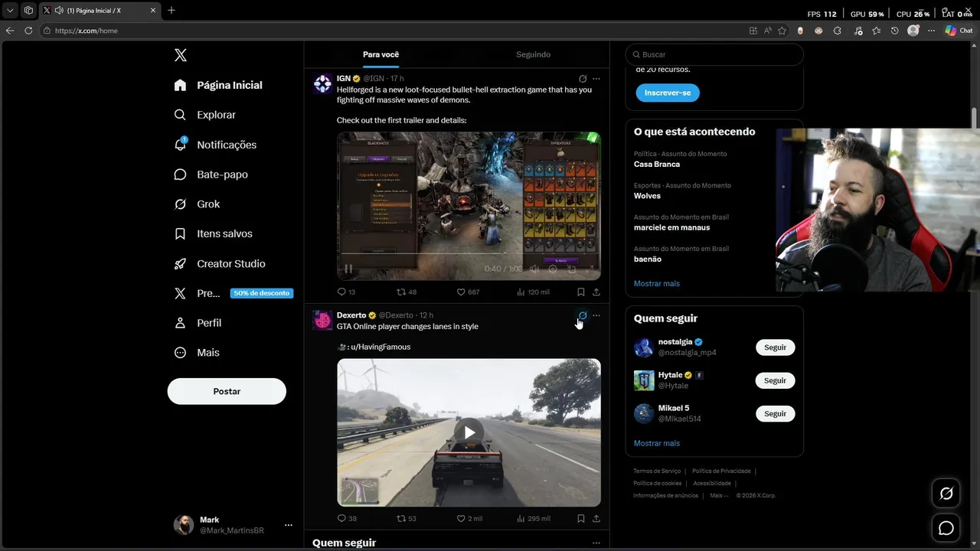980x551 pixels.
Task: Open the IGN profile avatar
Action: [x=322, y=84]
